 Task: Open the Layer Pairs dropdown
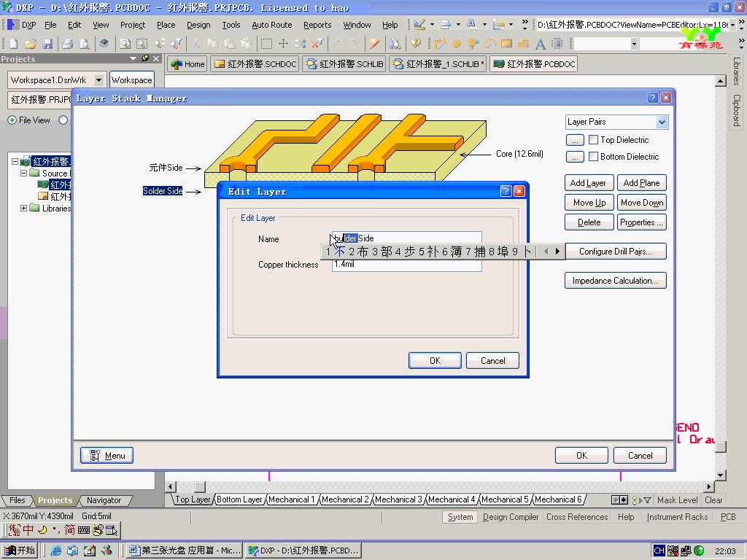coord(662,122)
